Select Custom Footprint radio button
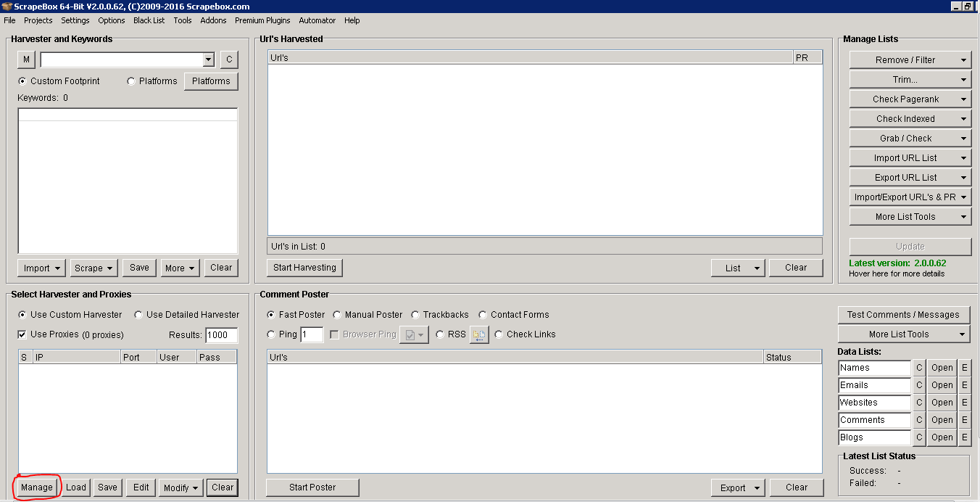980x502 pixels. click(x=22, y=81)
